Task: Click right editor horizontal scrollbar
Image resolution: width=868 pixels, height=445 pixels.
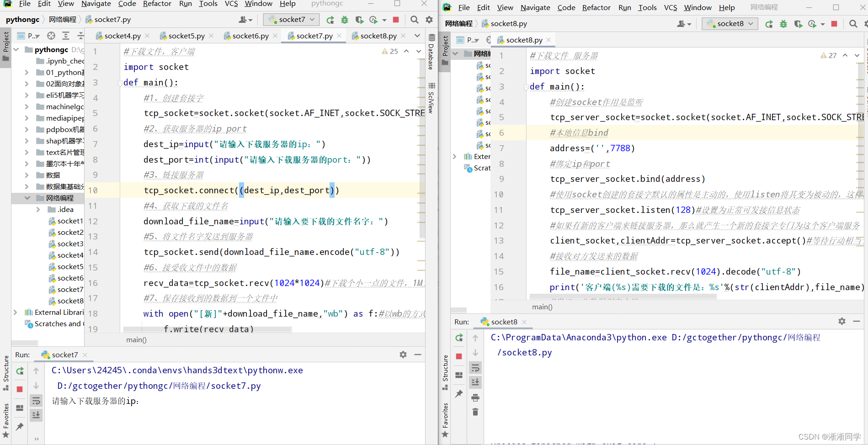Action: [623, 297]
